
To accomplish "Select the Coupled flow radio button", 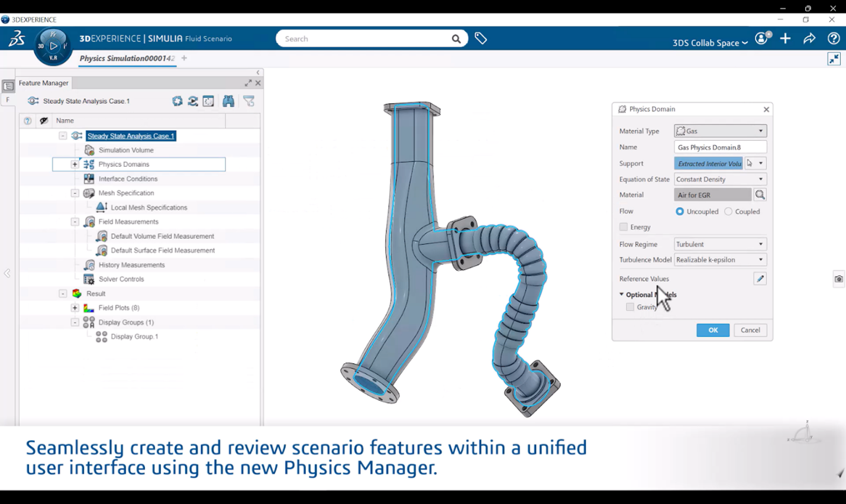I will point(729,211).
